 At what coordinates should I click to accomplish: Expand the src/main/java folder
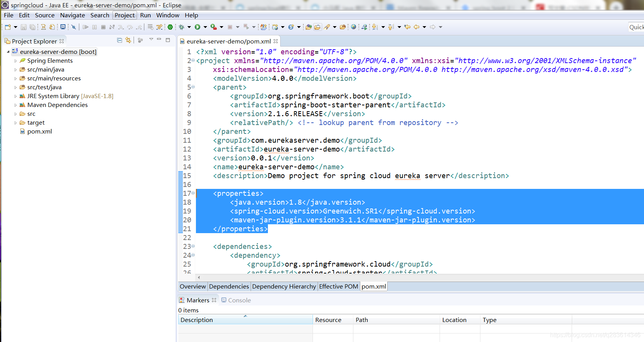click(x=15, y=70)
